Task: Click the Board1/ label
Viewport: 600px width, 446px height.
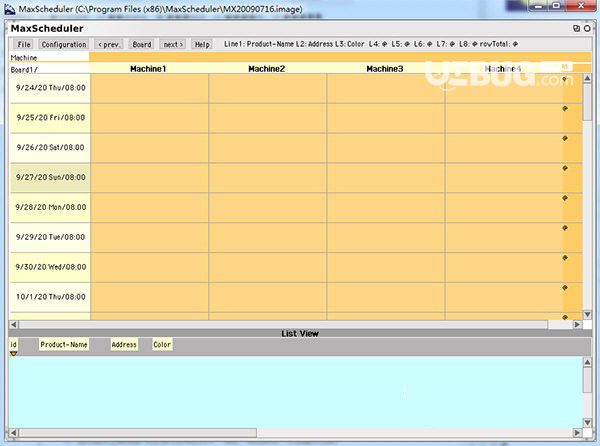Action: [24, 70]
